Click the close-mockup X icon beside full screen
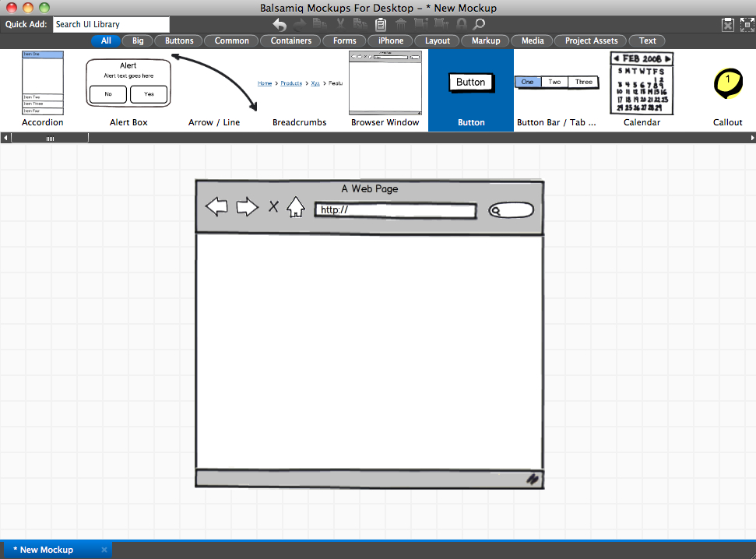This screenshot has width=756, height=559. pyautogui.click(x=727, y=25)
